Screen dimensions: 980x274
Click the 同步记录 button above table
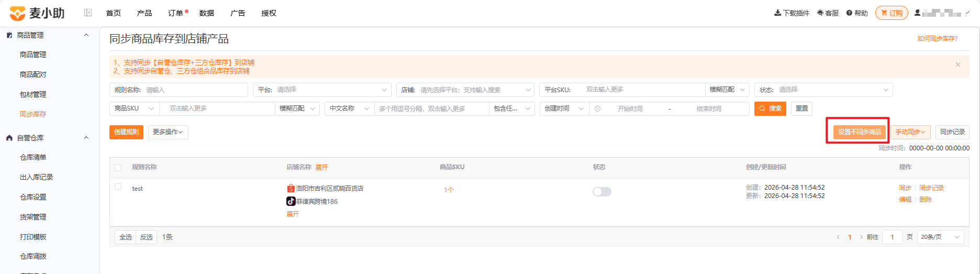tap(952, 132)
